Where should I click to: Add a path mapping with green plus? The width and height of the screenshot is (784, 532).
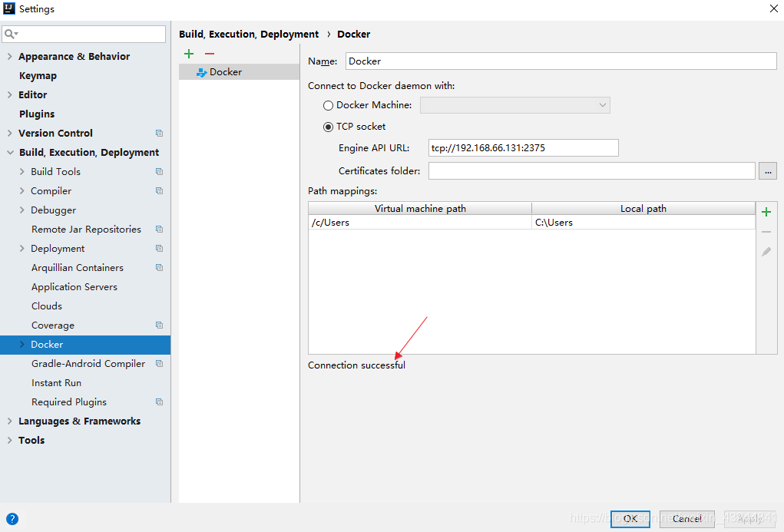pyautogui.click(x=766, y=212)
